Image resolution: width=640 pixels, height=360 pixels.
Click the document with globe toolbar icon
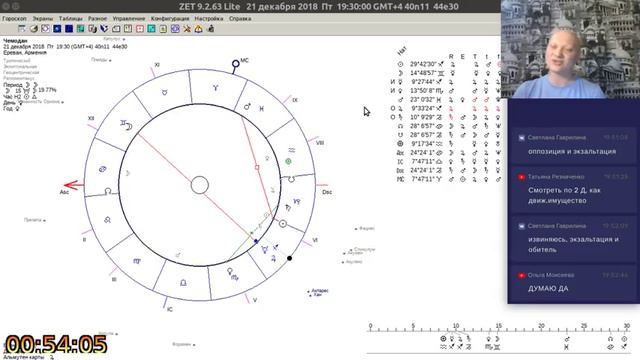point(93,29)
